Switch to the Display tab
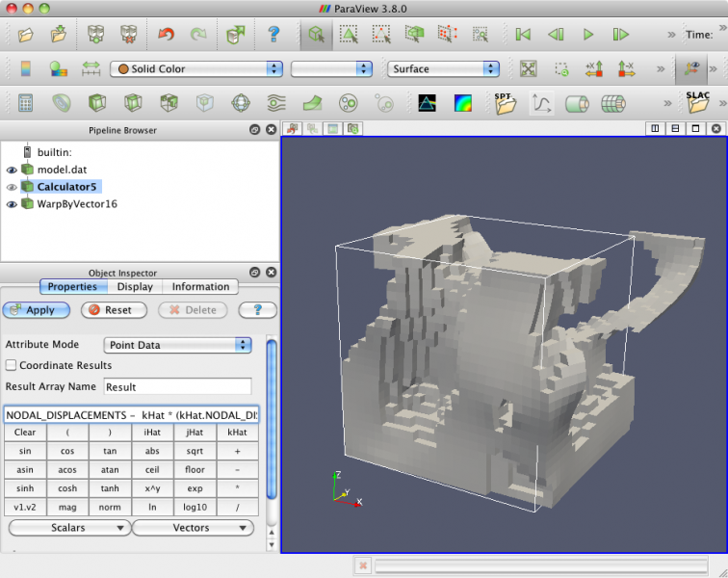The height and width of the screenshot is (578, 728). pos(135,287)
